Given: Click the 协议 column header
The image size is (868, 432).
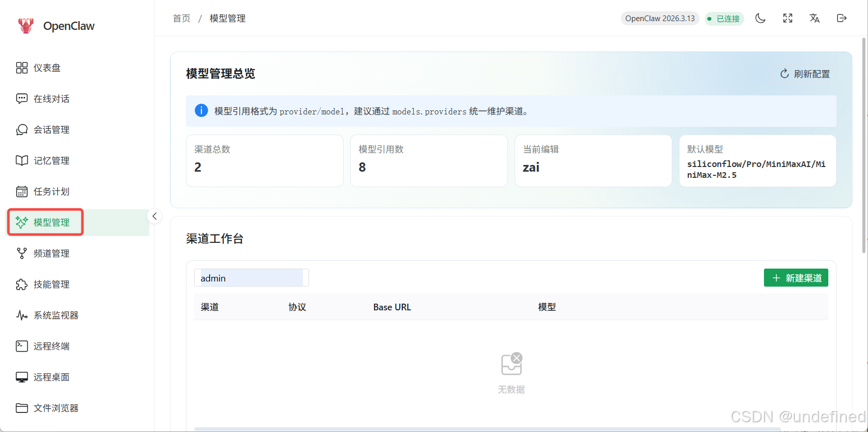Looking at the screenshot, I should (x=297, y=307).
